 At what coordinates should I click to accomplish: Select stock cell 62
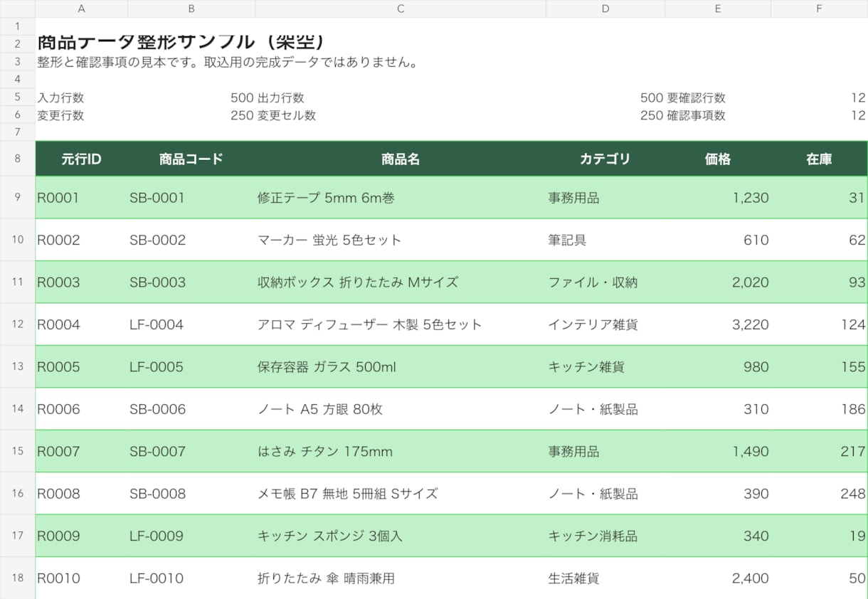click(820, 240)
